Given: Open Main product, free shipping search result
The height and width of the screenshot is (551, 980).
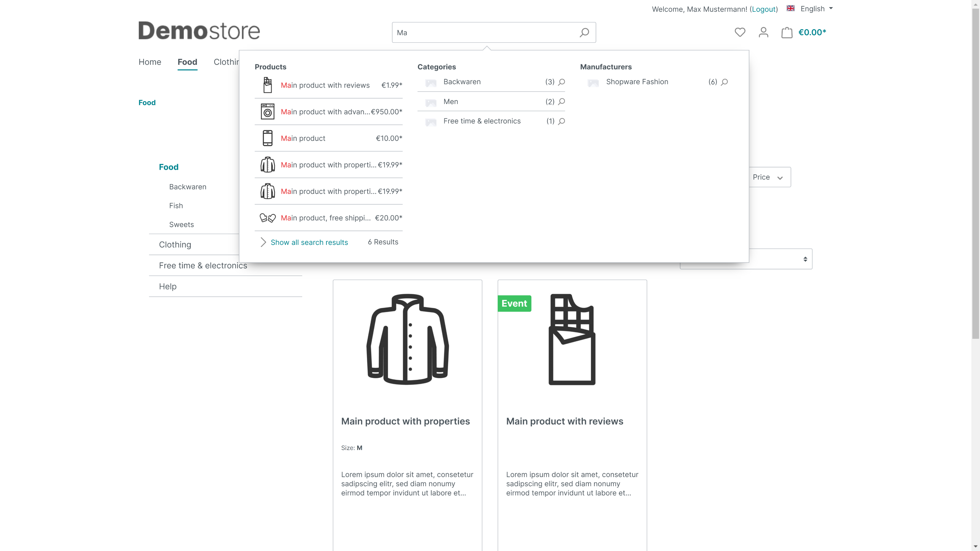Looking at the screenshot, I should point(329,218).
